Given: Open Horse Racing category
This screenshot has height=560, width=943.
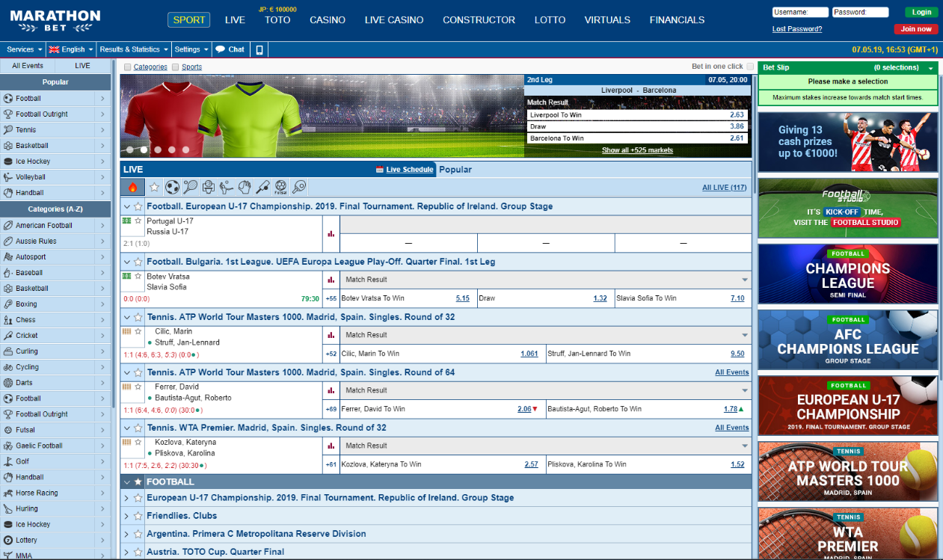Looking at the screenshot, I should [55, 493].
